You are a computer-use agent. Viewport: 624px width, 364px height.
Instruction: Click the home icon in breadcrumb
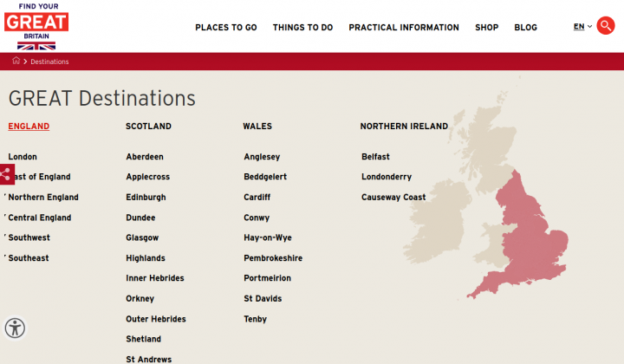click(16, 61)
